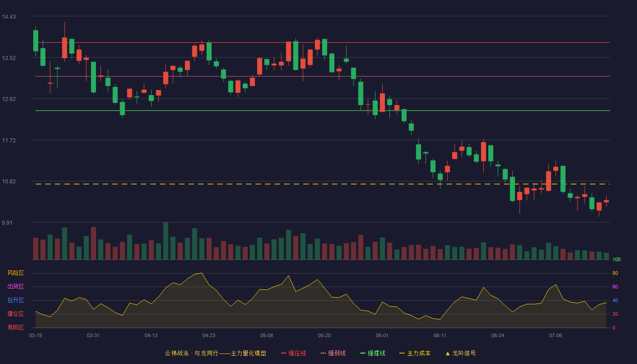This screenshot has width=637, height=364.
Task: Click the 05-08 date label
Action: click(x=267, y=335)
